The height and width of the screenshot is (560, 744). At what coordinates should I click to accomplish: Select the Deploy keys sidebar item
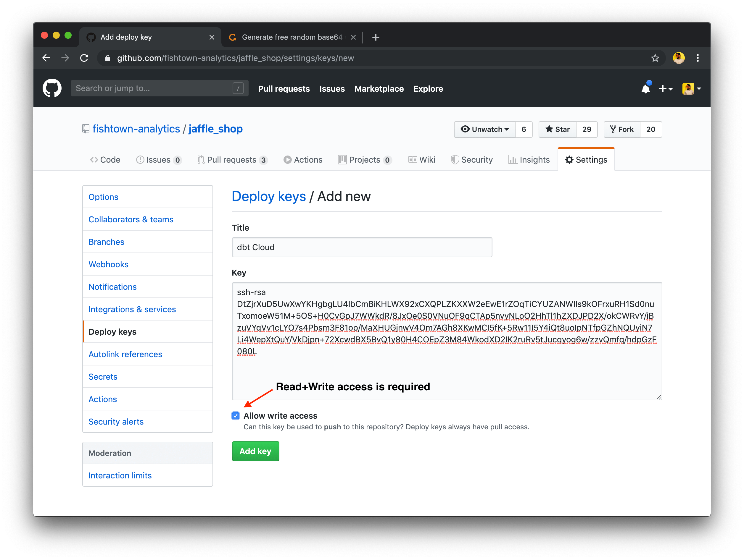tap(112, 331)
